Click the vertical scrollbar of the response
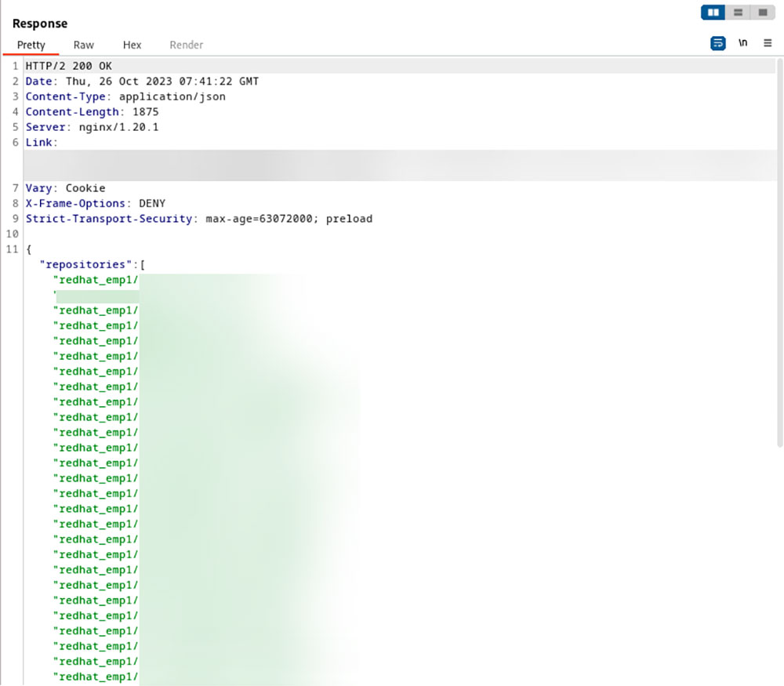 779,252
